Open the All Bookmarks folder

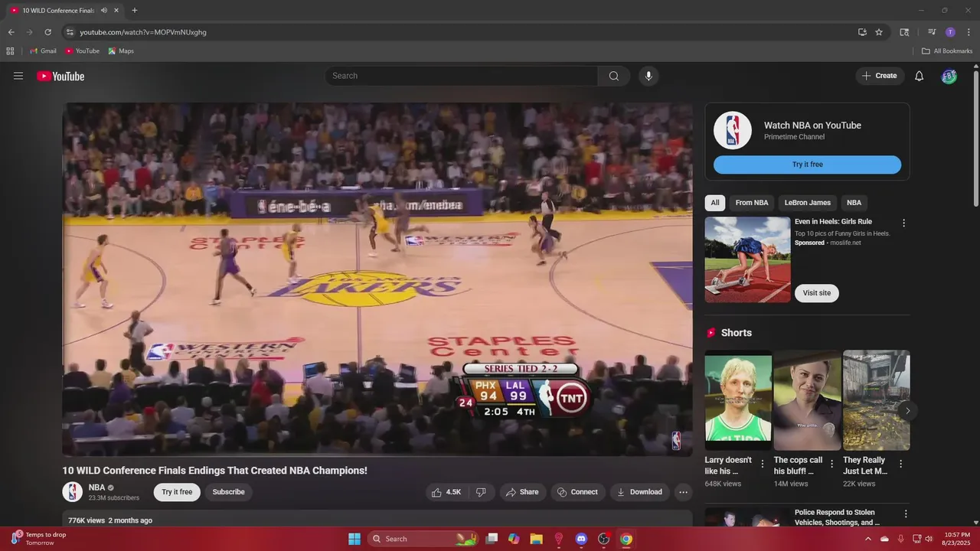point(947,51)
